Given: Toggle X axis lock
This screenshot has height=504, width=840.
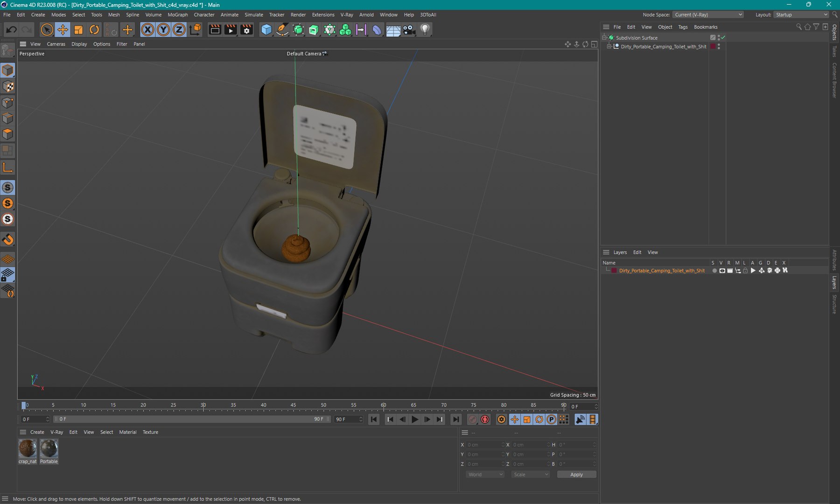Looking at the screenshot, I should (x=147, y=30).
